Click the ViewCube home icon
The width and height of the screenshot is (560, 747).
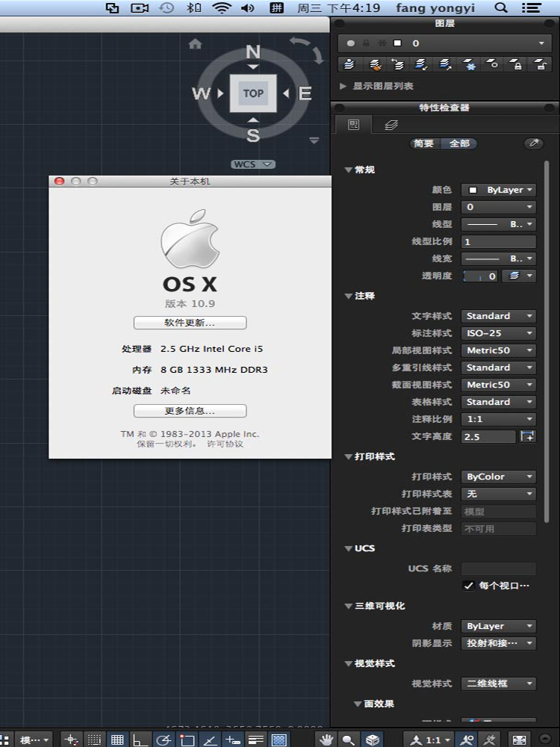tap(195, 44)
